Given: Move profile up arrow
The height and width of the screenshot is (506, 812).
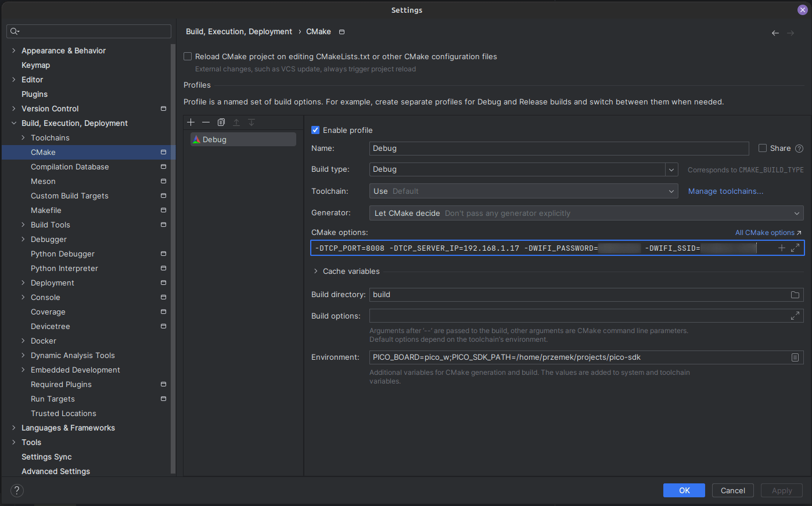Looking at the screenshot, I should tap(236, 122).
